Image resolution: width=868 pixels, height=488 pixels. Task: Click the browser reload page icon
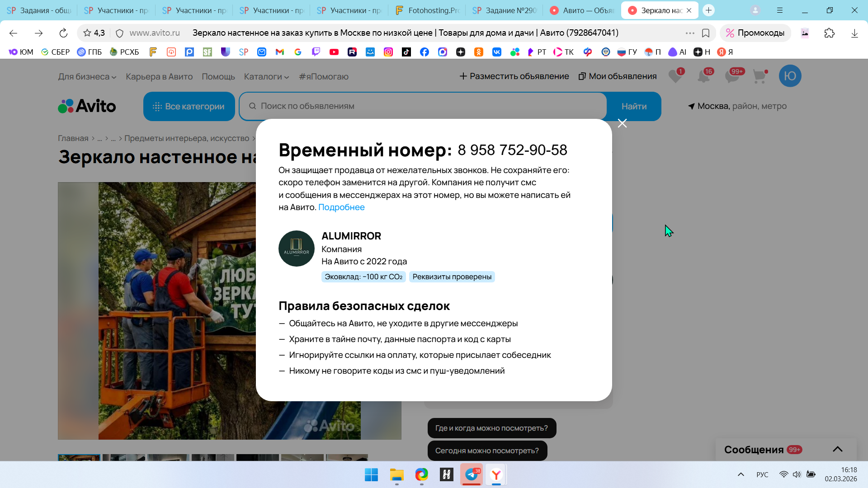click(63, 33)
